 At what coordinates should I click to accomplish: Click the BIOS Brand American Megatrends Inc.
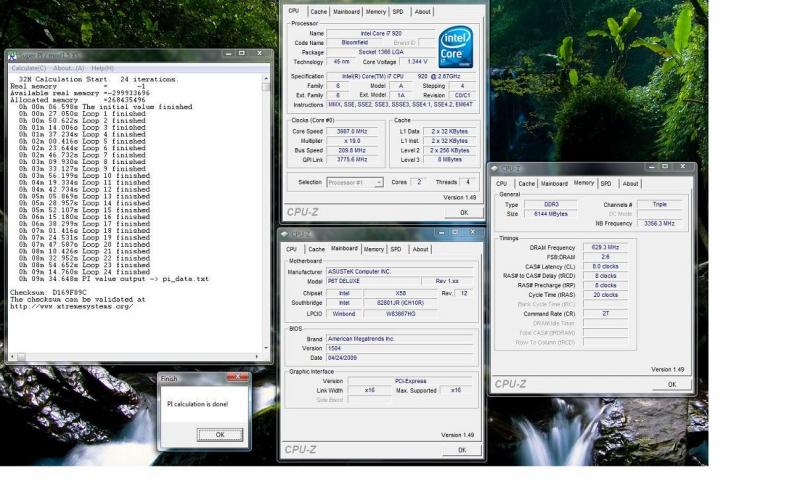(x=399, y=339)
